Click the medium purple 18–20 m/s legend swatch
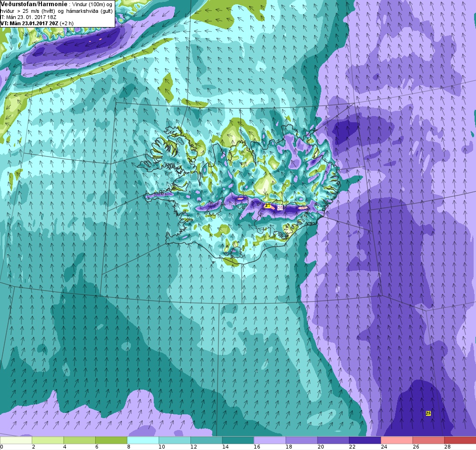The height and width of the screenshot is (450, 476). click(301, 440)
